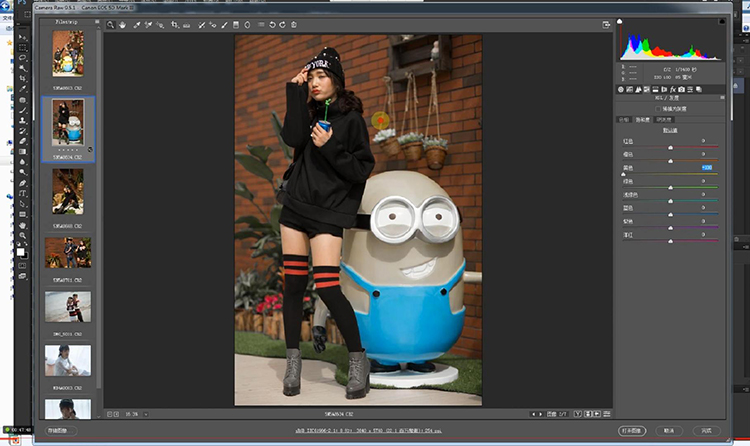Click the Yellows value field showing +100
This screenshot has width=750, height=446.
pos(707,167)
